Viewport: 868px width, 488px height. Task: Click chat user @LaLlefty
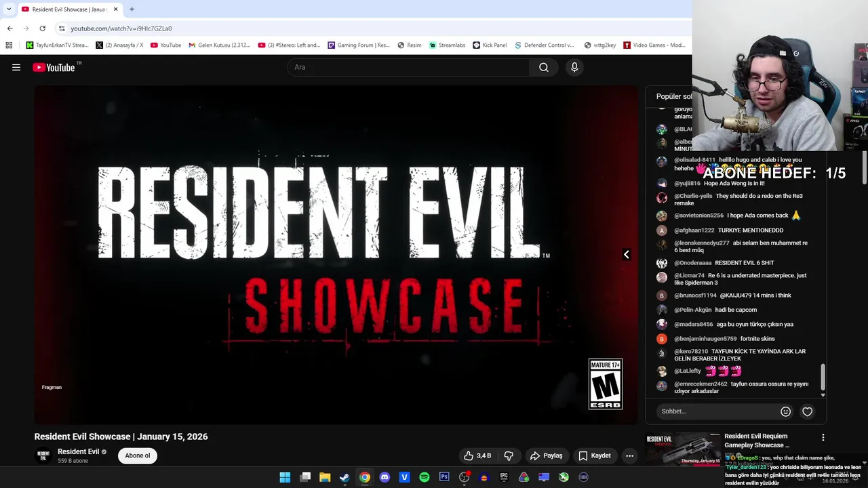[x=687, y=371]
